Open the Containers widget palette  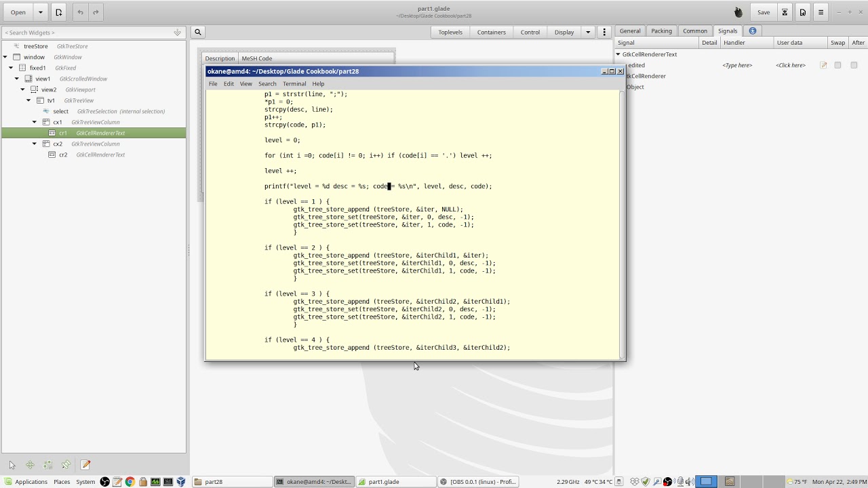(x=492, y=32)
